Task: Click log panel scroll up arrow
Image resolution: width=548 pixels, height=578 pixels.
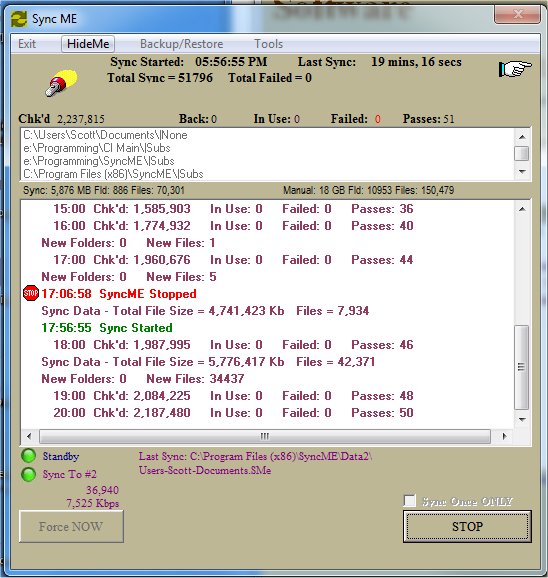Action: [522, 209]
